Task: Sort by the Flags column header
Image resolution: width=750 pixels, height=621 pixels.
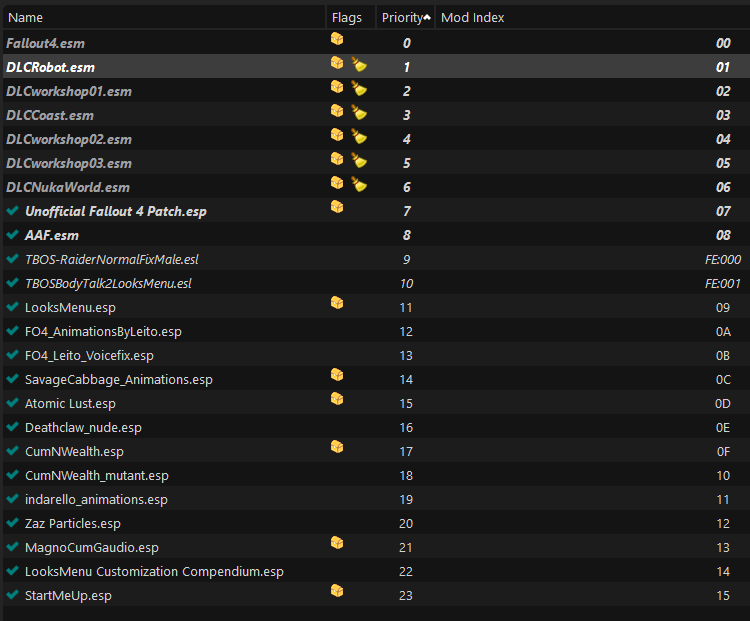Action: tap(351, 18)
